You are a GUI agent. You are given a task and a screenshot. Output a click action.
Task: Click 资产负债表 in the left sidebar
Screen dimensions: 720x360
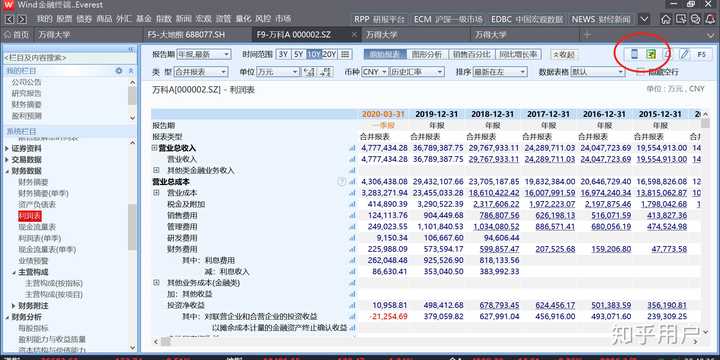click(37, 204)
